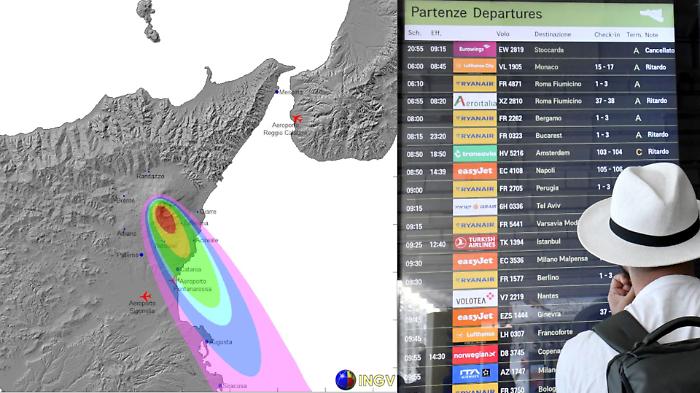
Task: Click the Milano Malpensa destination
Action: point(562,259)
